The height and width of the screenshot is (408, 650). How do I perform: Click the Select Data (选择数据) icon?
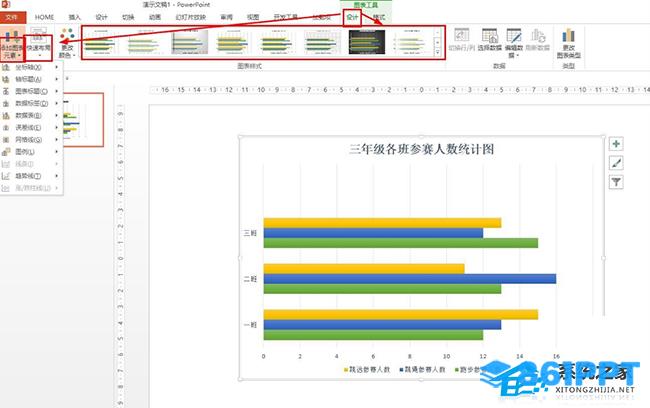coord(488,38)
